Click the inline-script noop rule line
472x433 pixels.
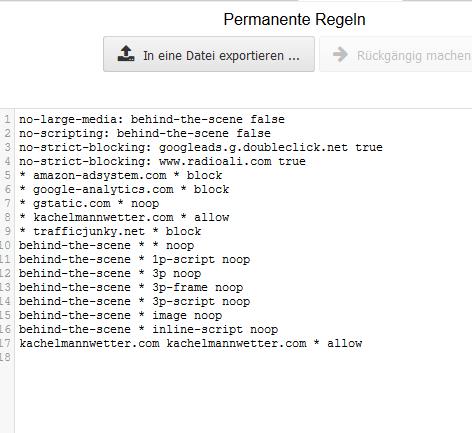coord(148,329)
